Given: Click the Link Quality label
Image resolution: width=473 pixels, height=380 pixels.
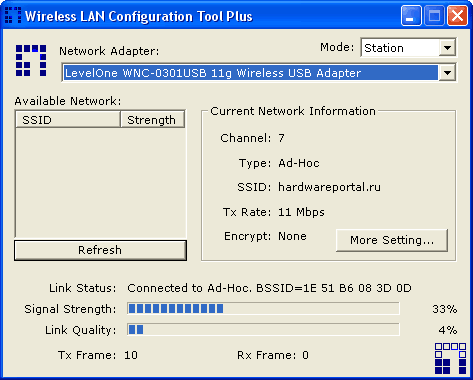Looking at the screenshot, I should coord(80,330).
